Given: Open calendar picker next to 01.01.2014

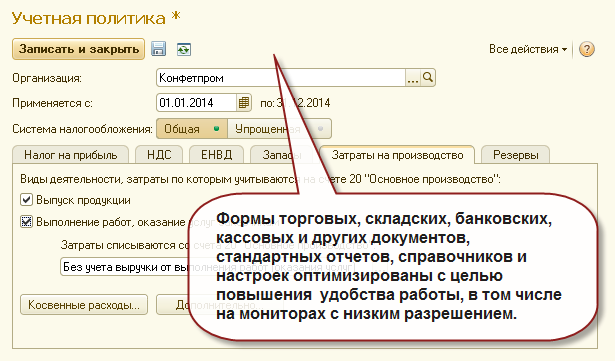Looking at the screenshot, I should pyautogui.click(x=244, y=103).
